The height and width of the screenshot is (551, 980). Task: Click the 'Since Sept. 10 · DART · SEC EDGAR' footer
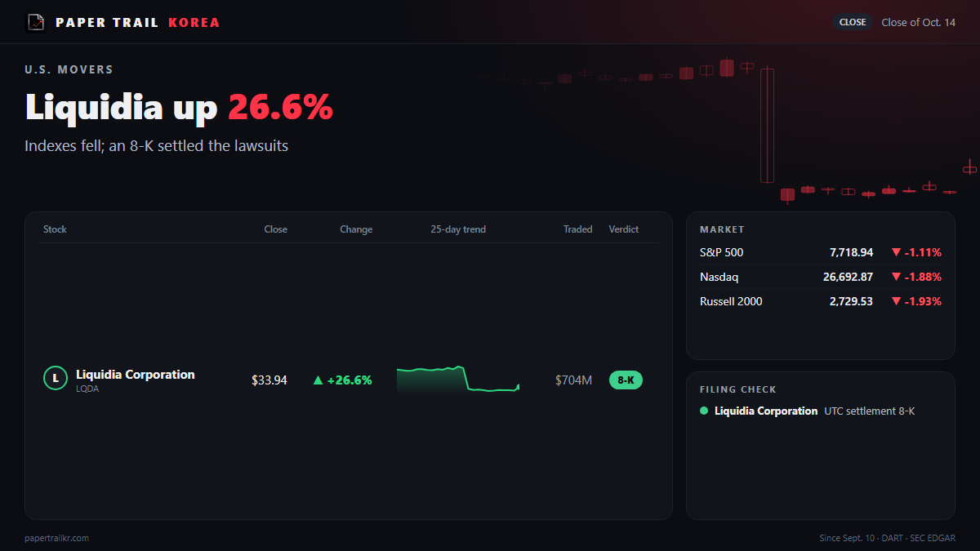(x=888, y=538)
